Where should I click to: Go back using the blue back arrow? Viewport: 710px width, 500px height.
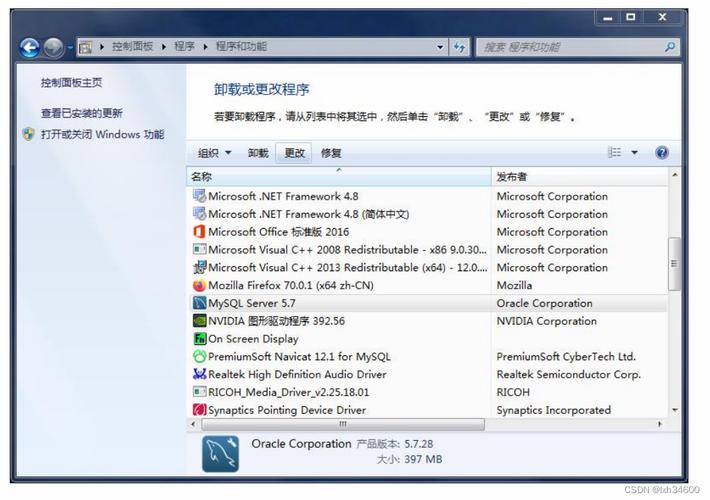pos(30,47)
